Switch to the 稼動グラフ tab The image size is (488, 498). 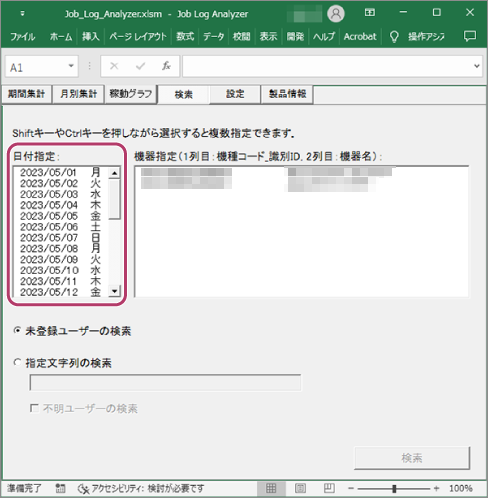tap(131, 94)
